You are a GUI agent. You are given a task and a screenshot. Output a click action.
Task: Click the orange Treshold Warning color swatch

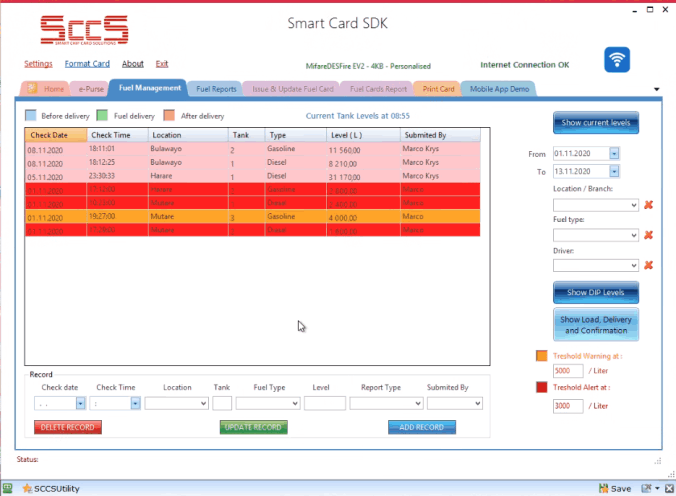click(x=542, y=355)
